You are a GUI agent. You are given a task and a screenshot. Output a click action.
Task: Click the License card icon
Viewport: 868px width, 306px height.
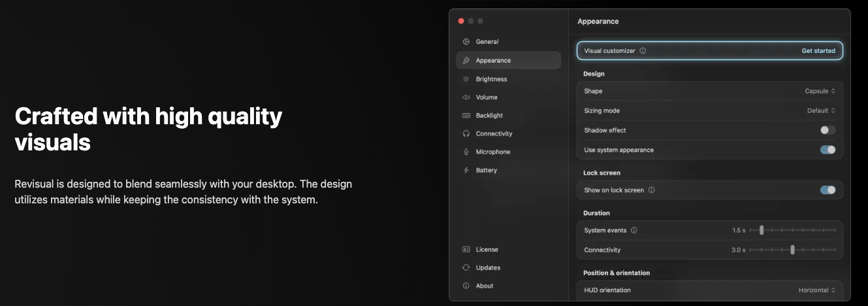(x=466, y=249)
